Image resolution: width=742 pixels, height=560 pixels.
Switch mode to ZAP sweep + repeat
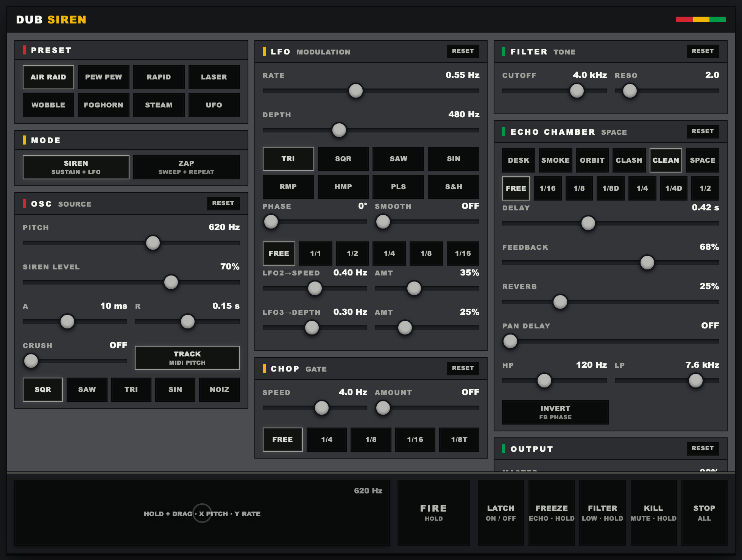(186, 167)
